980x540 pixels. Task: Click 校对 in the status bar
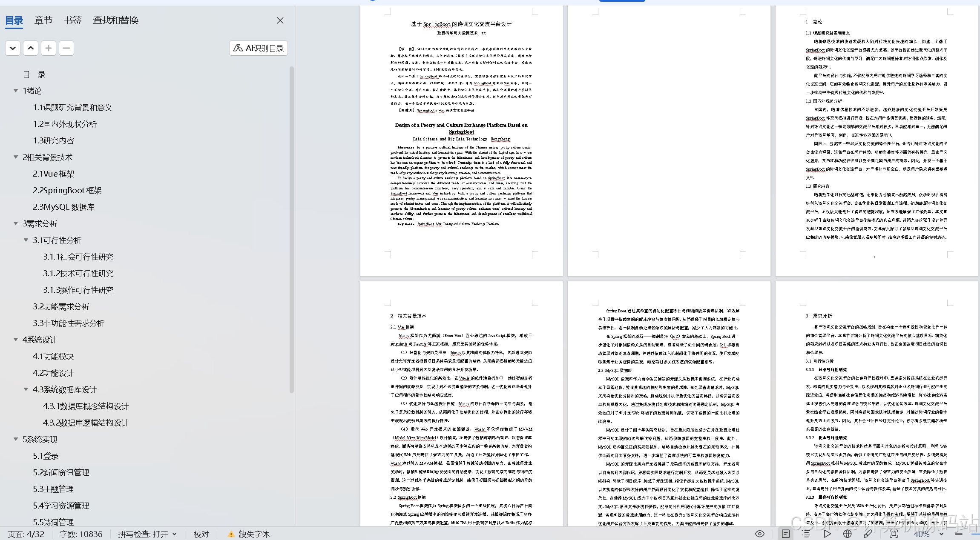coord(201,534)
